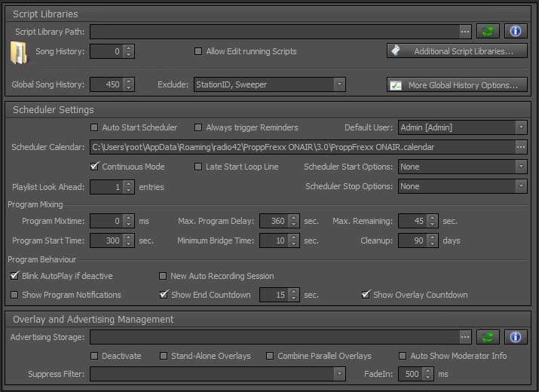Screen dimensions: 539x392
Task: Enable Show Program Notifications
Action: tap(14, 295)
